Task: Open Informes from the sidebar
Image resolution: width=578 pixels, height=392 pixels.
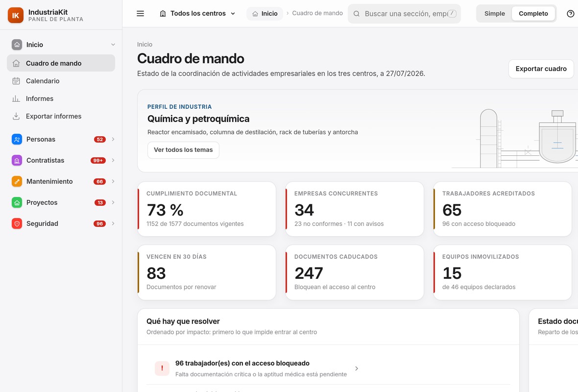Action: click(x=61, y=98)
